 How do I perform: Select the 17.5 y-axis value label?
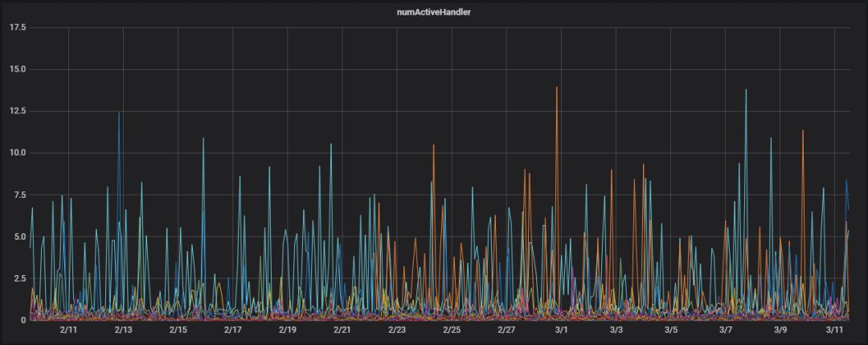(x=18, y=27)
